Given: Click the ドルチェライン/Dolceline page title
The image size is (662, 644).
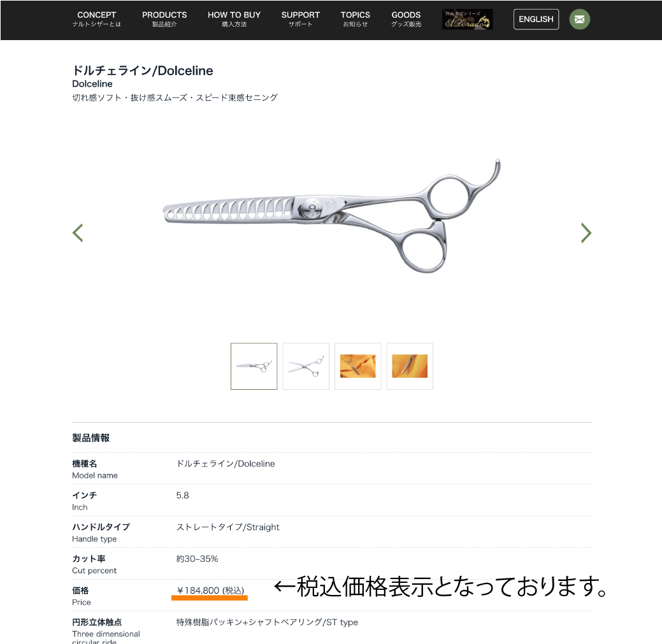Looking at the screenshot, I should pos(143,71).
